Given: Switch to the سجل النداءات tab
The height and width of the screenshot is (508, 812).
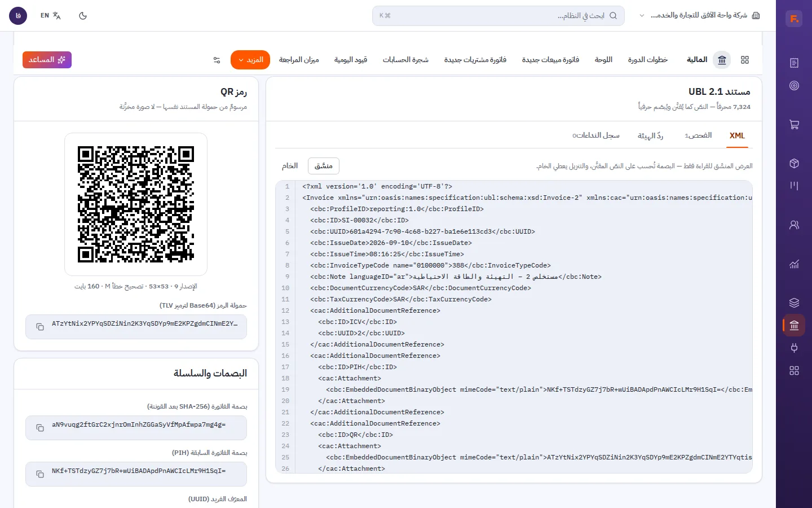Looking at the screenshot, I should click(596, 135).
